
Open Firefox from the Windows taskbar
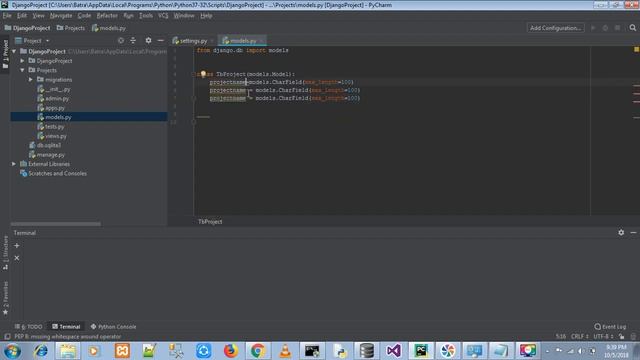pos(231,351)
